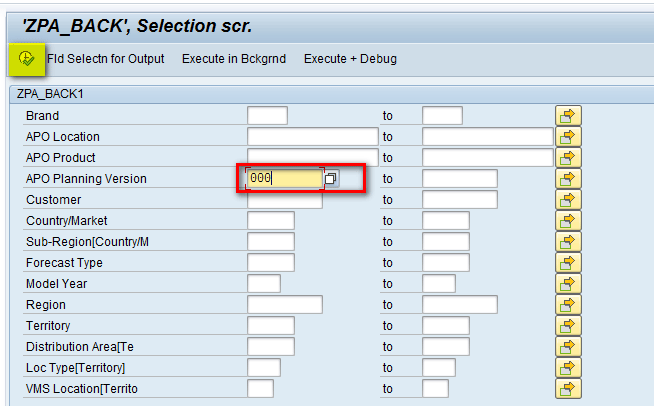654x406 pixels.
Task: Click VMS Location from-value input field
Action: pyautogui.click(x=260, y=389)
